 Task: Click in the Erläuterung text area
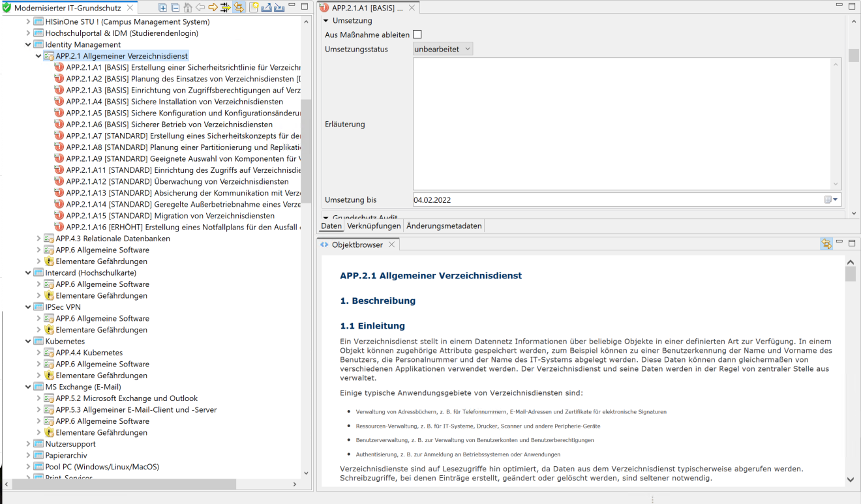pyautogui.click(x=622, y=124)
